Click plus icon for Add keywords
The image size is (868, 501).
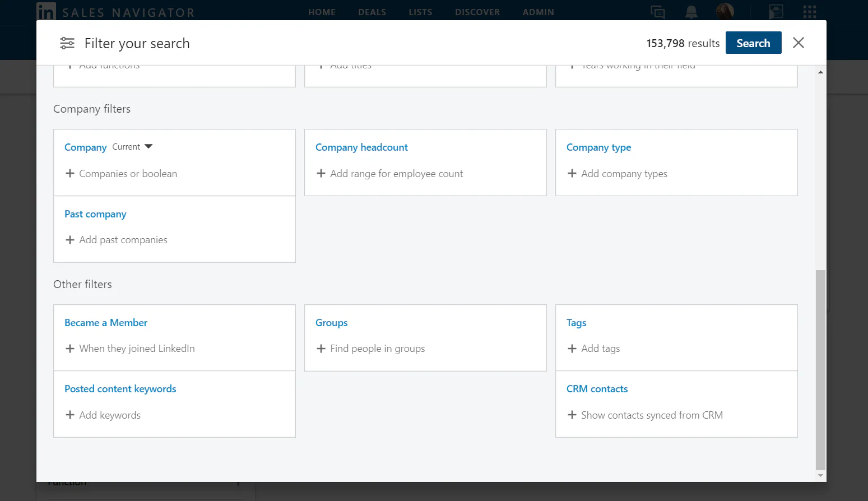[x=70, y=415]
